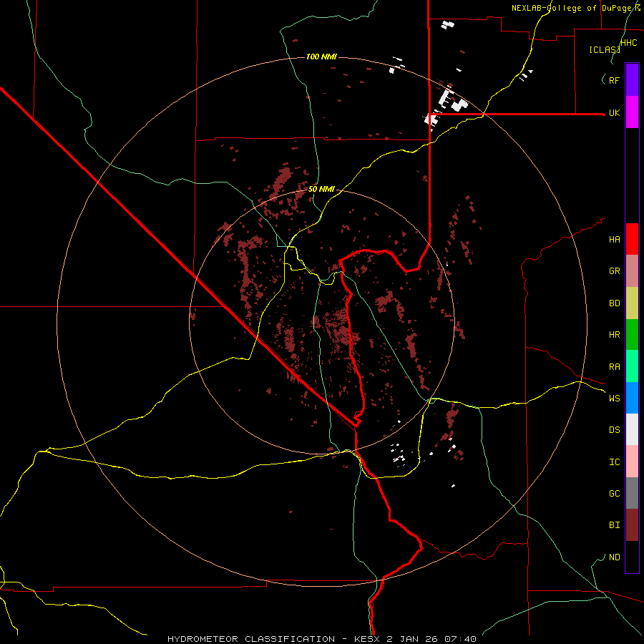Click the white DS legend swatch
644x644 pixels.
pyautogui.click(x=632, y=429)
